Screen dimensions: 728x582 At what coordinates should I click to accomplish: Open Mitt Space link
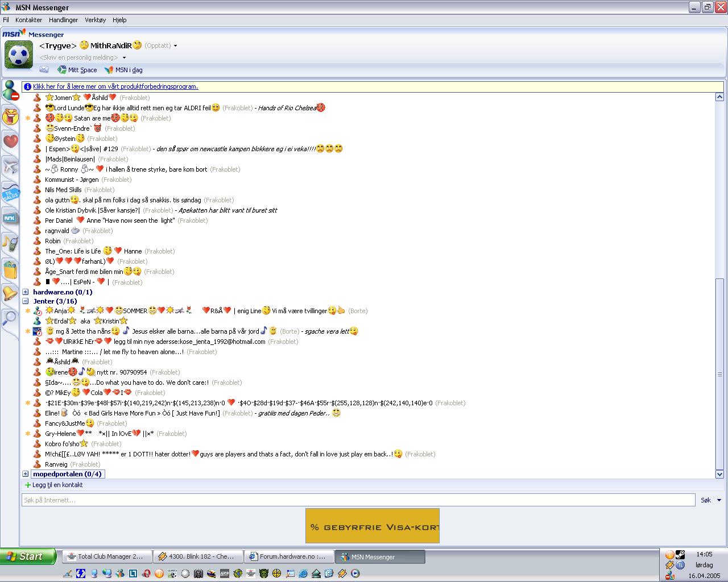(x=77, y=70)
